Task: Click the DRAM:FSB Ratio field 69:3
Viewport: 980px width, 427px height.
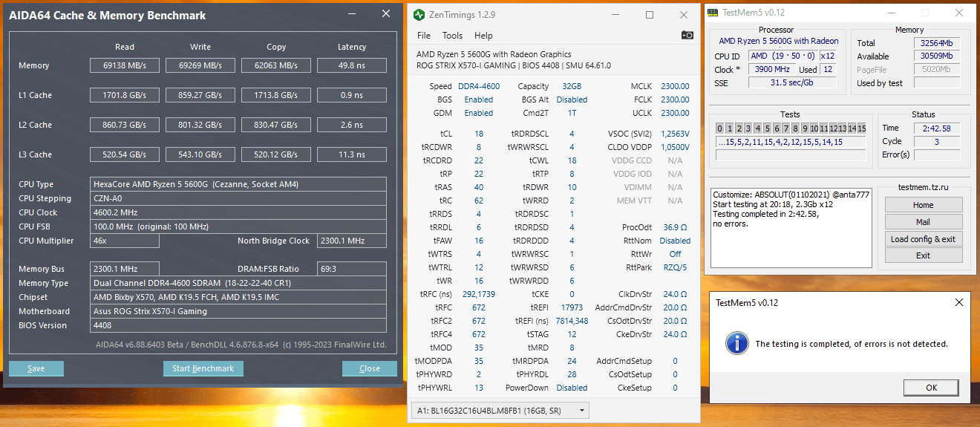Action: (x=352, y=269)
